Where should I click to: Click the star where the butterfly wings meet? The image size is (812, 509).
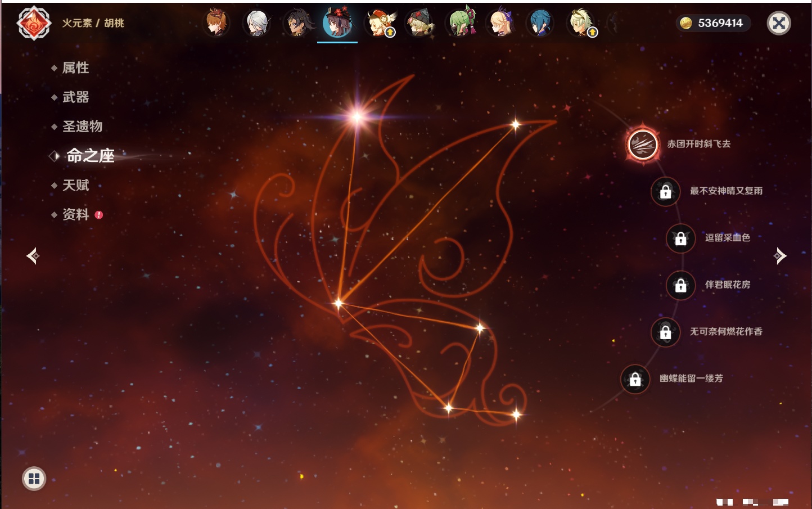pos(338,304)
